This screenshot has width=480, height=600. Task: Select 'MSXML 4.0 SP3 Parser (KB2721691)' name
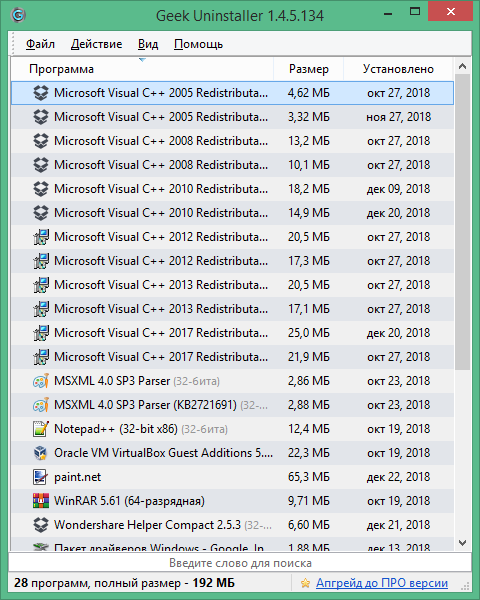pyautogui.click(x=145, y=405)
